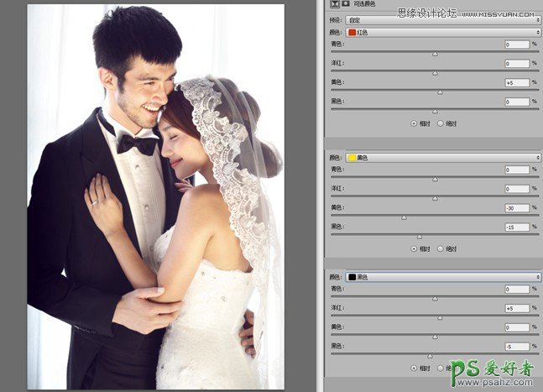The image size is (543, 392).
Task: Click the yellow value field showing +5
Action: tap(516, 83)
